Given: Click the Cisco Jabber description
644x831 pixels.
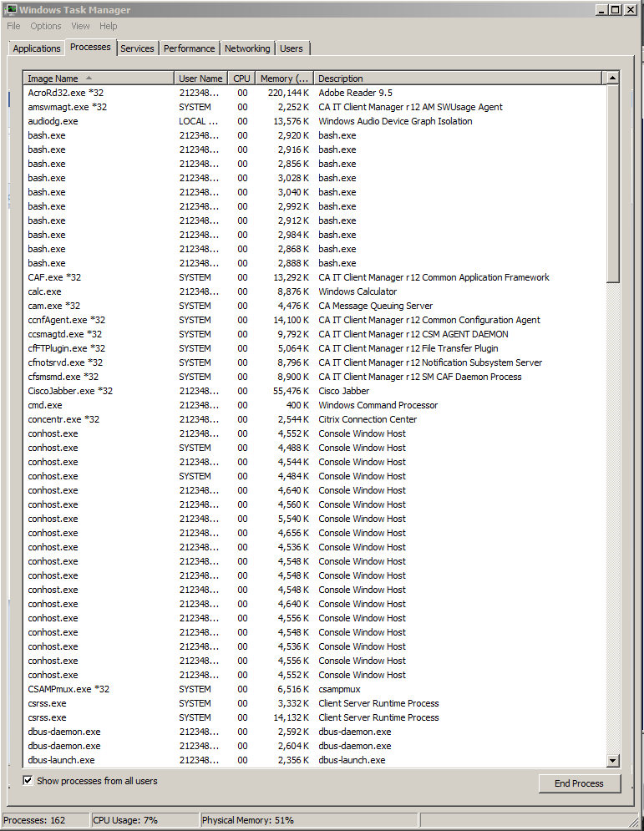Looking at the screenshot, I should (x=344, y=391).
